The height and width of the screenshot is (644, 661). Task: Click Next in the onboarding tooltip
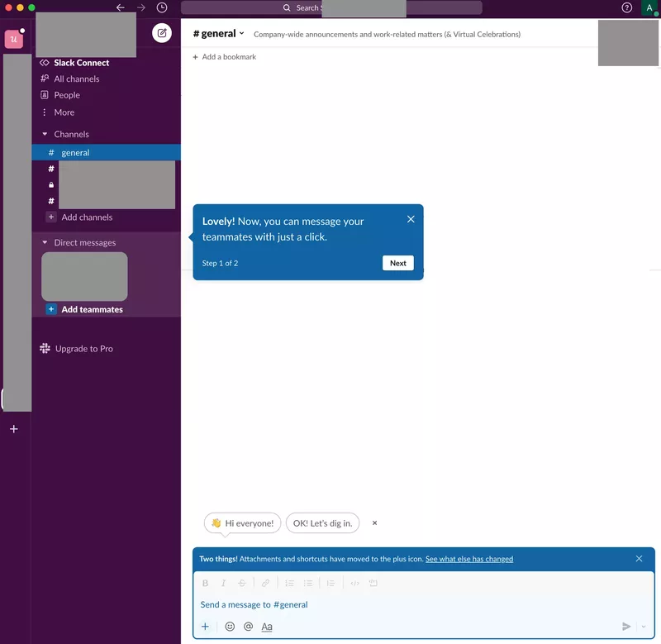pos(397,263)
